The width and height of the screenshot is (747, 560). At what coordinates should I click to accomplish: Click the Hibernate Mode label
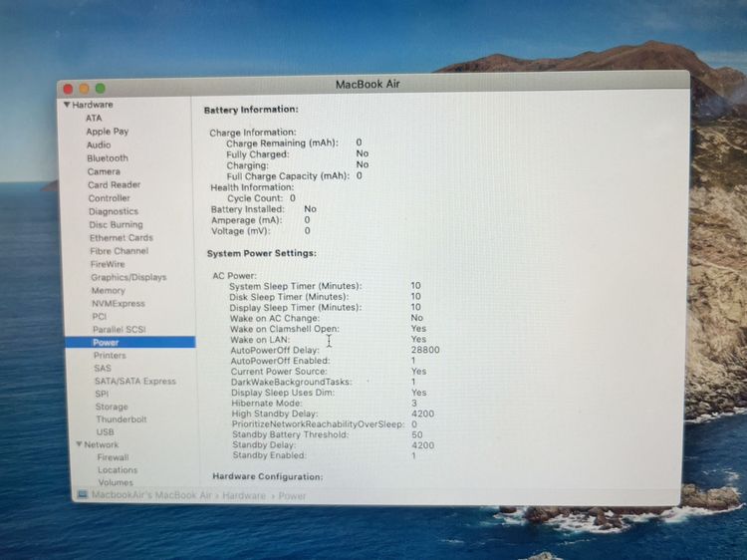[267, 404]
